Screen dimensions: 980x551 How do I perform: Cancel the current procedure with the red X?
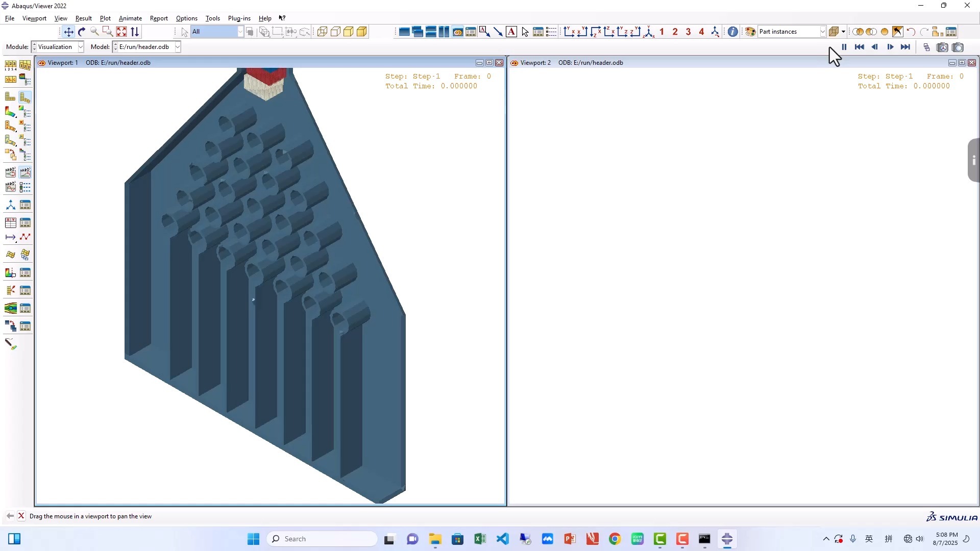(21, 516)
